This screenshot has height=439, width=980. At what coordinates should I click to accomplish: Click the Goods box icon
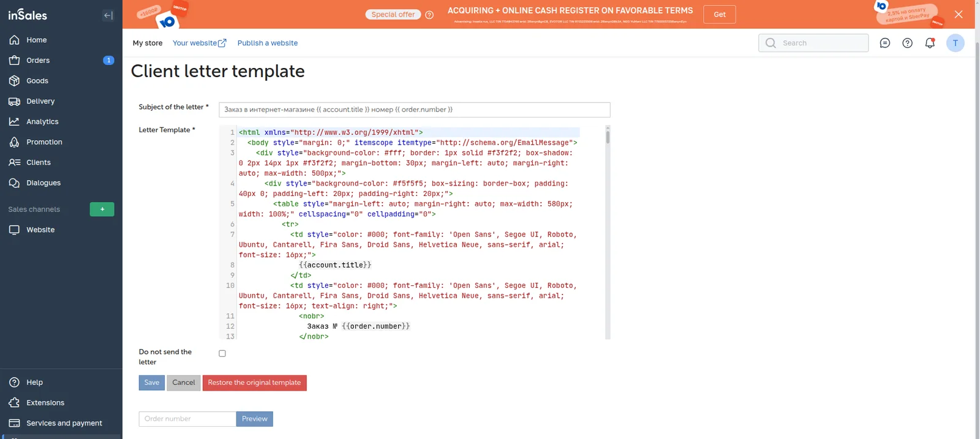click(14, 81)
